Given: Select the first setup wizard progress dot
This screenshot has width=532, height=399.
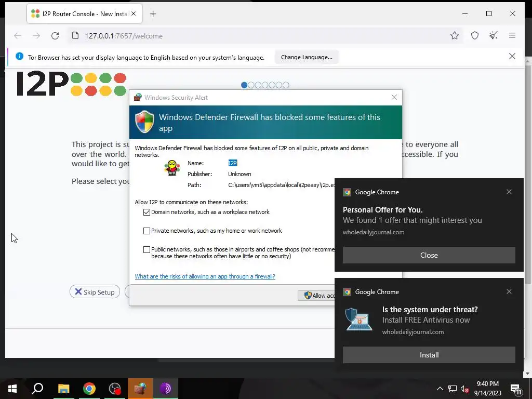Looking at the screenshot, I should pos(244,85).
